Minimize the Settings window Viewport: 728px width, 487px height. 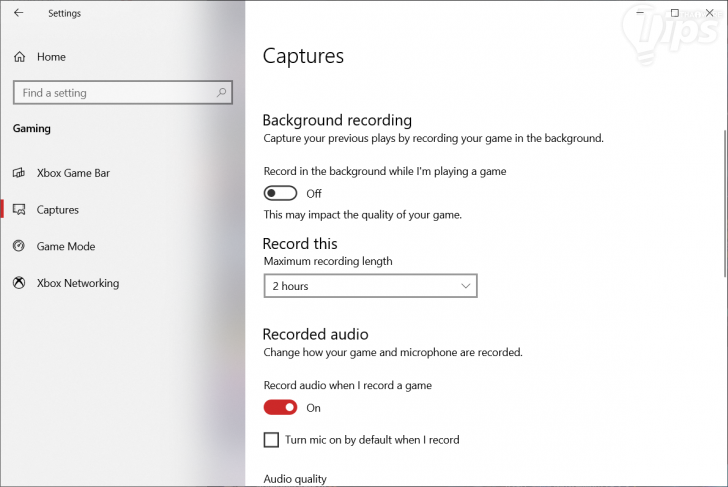point(640,13)
